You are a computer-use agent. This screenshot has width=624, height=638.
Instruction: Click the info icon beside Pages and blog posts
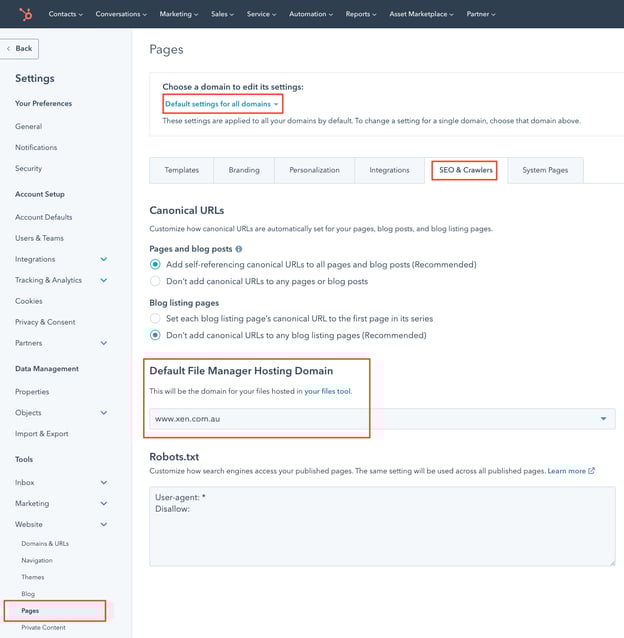point(238,249)
